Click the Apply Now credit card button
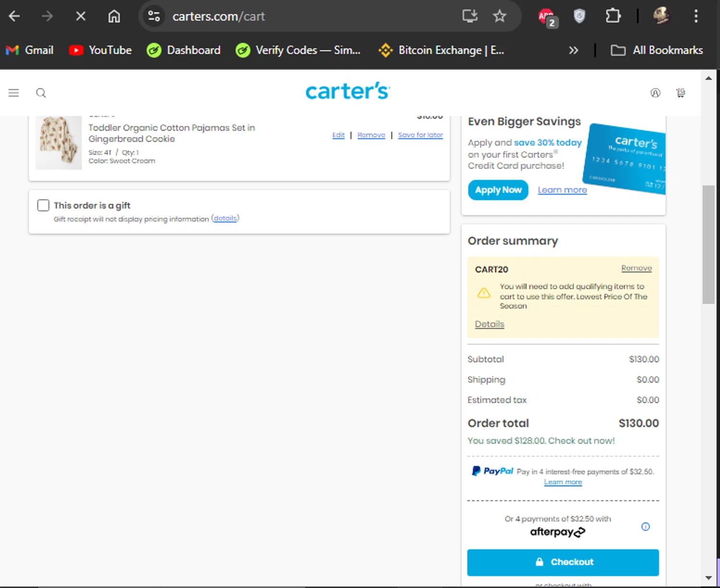The image size is (720, 588). tap(498, 190)
